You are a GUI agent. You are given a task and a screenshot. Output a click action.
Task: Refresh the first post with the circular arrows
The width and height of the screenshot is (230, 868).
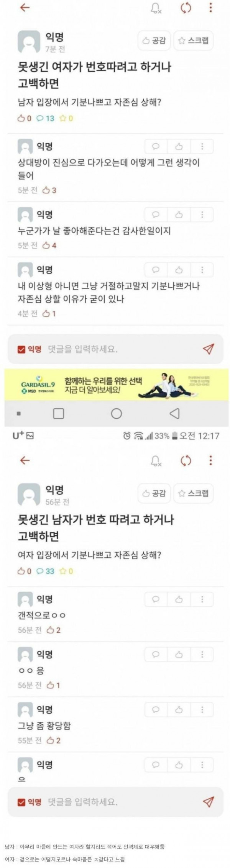pyautogui.click(x=186, y=8)
